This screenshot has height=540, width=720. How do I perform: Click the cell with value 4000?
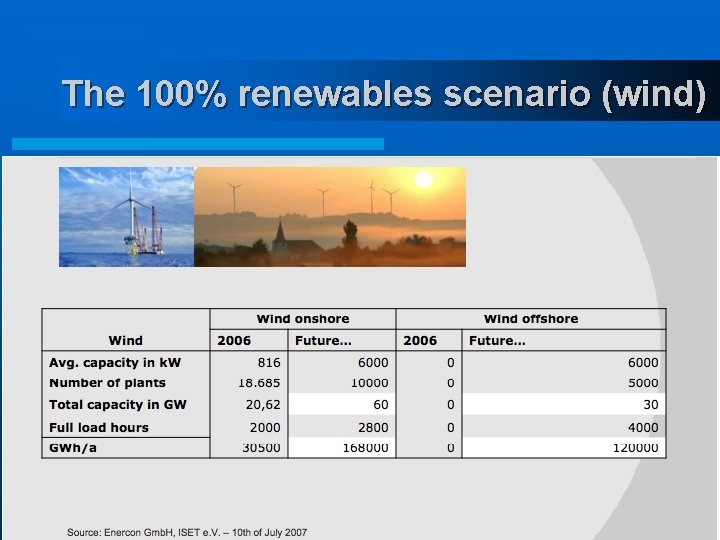[x=563, y=428]
